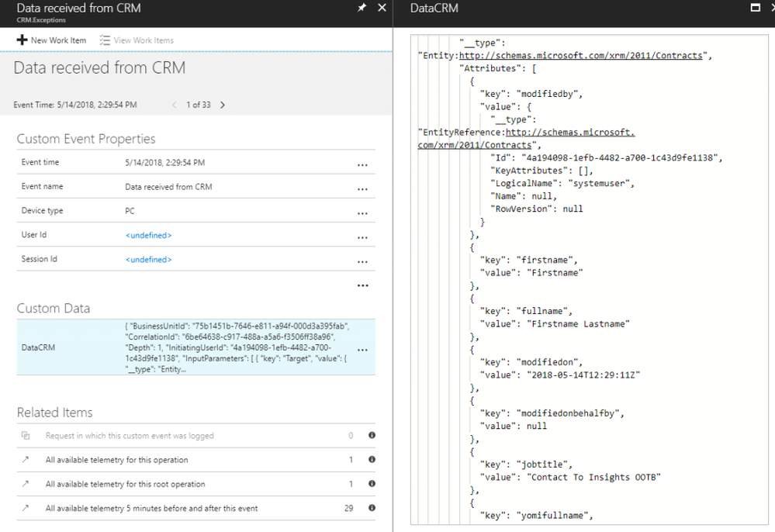The height and width of the screenshot is (532, 775).
Task: Open the User Id undefined link
Action: coord(148,235)
